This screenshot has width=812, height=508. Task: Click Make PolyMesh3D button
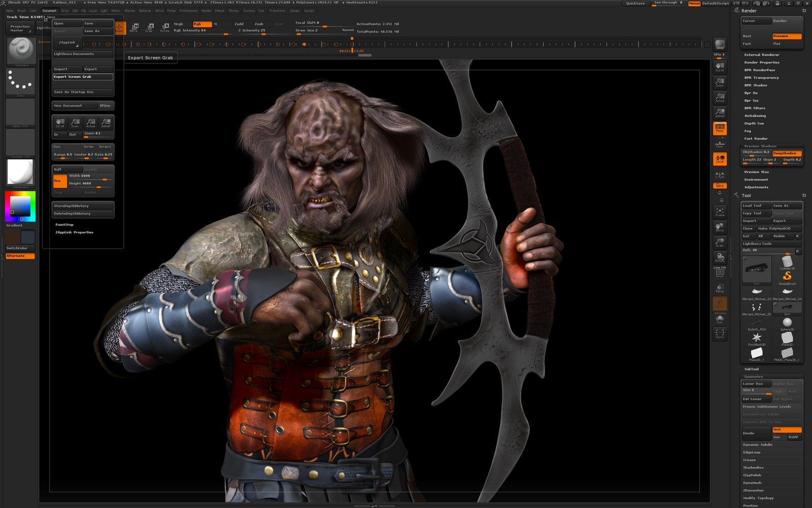pyautogui.click(x=779, y=229)
